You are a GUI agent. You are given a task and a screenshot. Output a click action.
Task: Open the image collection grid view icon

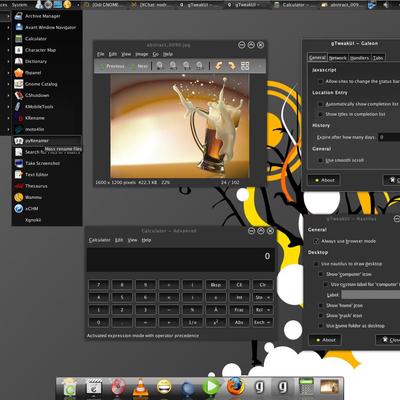coord(245,66)
